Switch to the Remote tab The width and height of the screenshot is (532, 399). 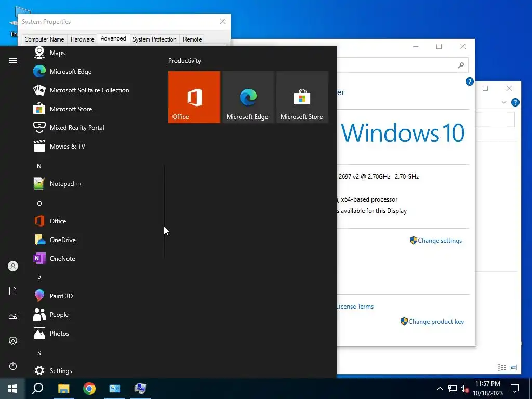192,39
